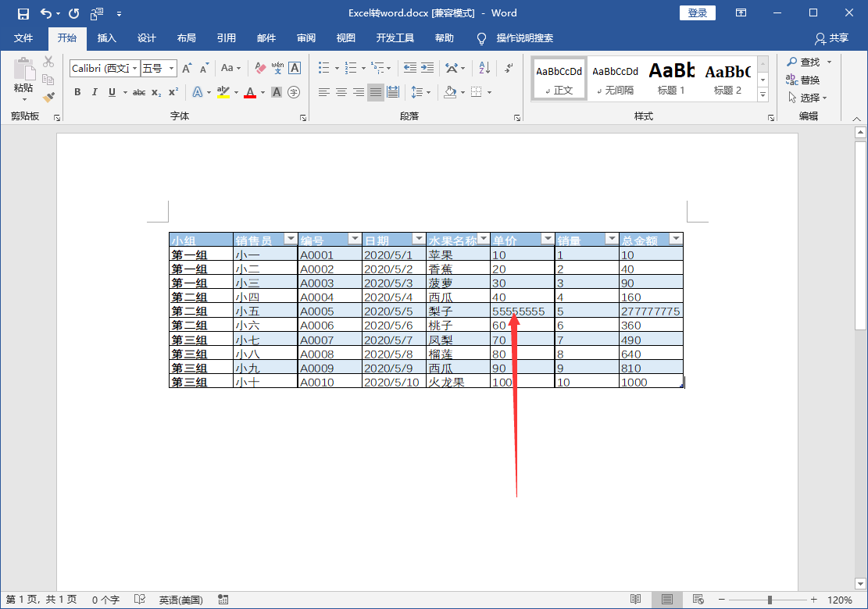Click the Format Painter brush icon
Viewport: 868px width, 609px height.
tap(48, 98)
